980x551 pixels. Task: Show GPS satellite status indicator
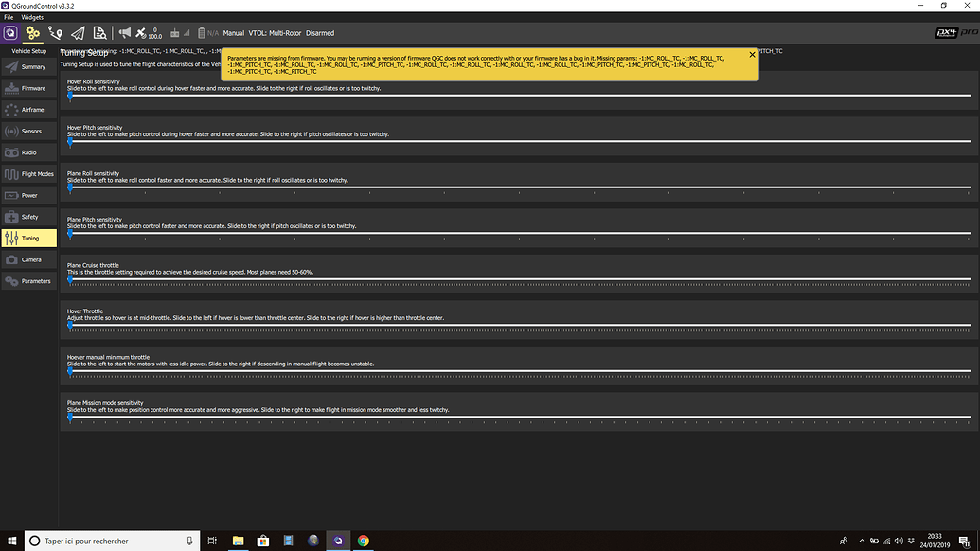point(148,33)
